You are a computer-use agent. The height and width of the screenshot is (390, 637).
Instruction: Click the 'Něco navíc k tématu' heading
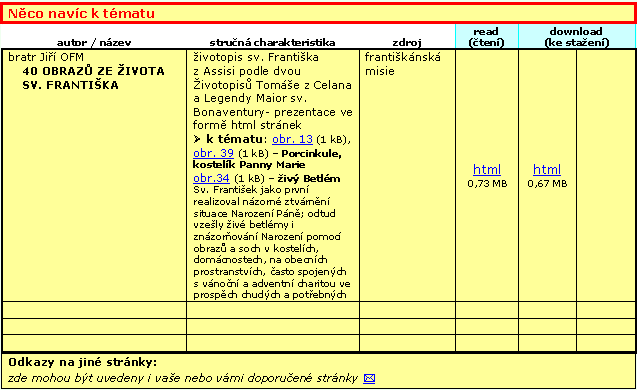click(81, 13)
